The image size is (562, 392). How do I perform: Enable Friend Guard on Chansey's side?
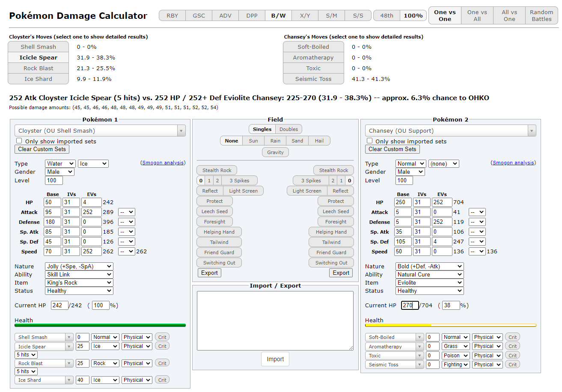click(331, 252)
